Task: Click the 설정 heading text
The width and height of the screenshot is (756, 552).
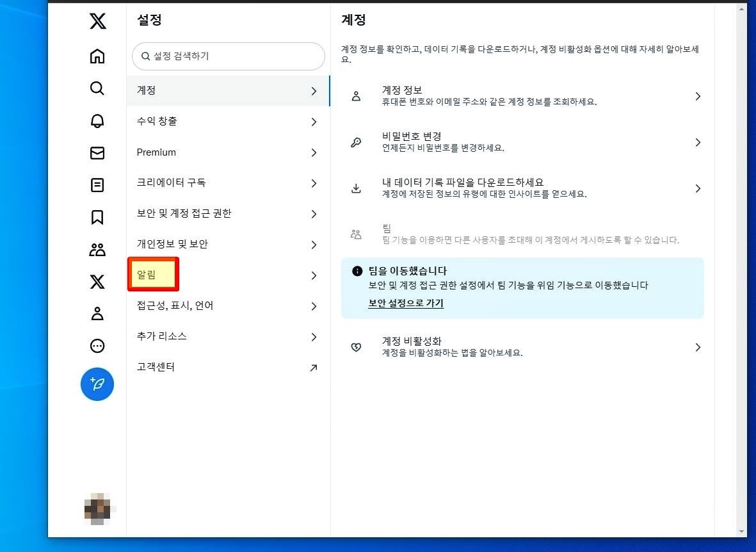Action: tap(149, 20)
